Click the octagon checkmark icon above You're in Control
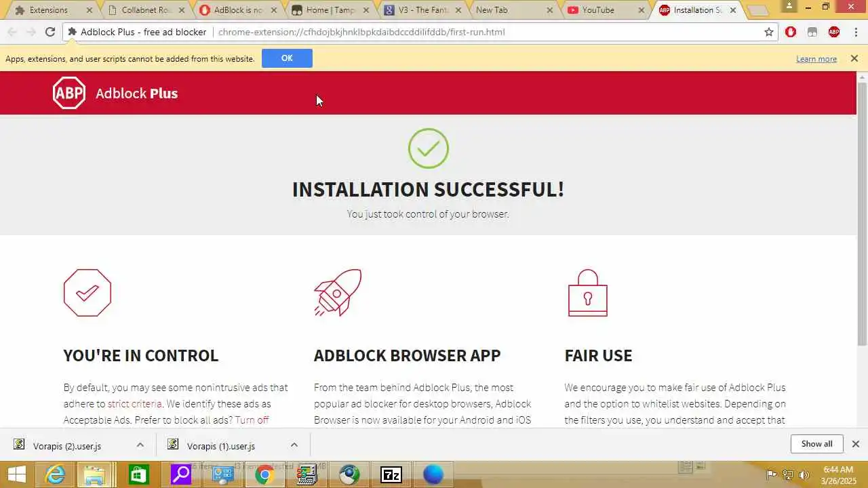The height and width of the screenshot is (488, 868). coord(87,293)
